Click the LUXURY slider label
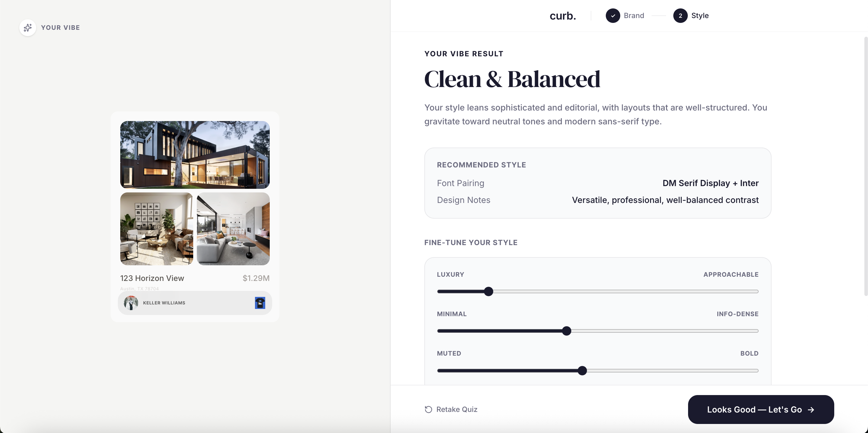Viewport: 868px width, 433px height. pos(451,274)
